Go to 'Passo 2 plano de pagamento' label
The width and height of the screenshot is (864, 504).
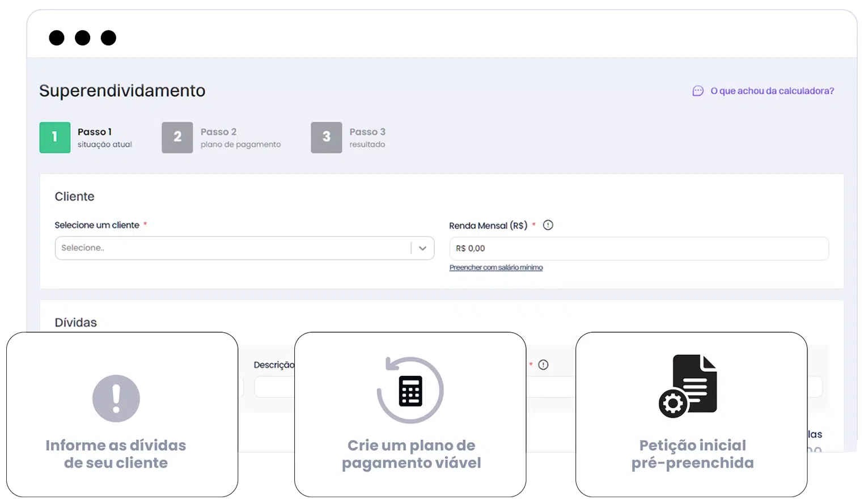[240, 138]
